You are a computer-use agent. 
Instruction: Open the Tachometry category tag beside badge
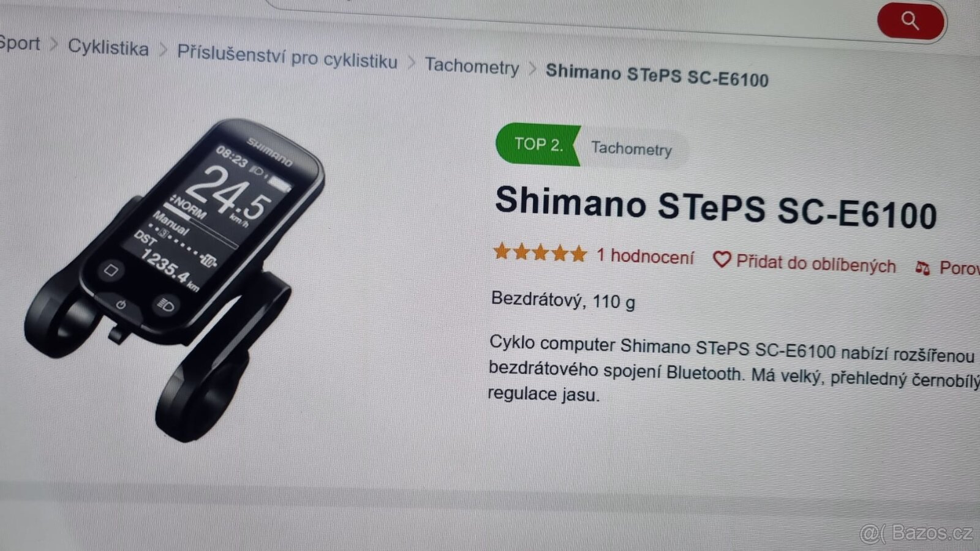(631, 149)
